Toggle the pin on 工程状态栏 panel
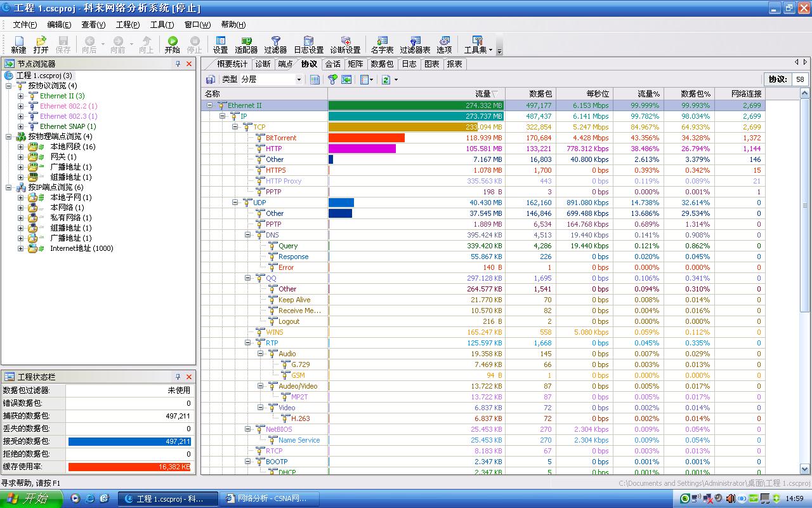The width and height of the screenshot is (812, 508). (x=178, y=377)
